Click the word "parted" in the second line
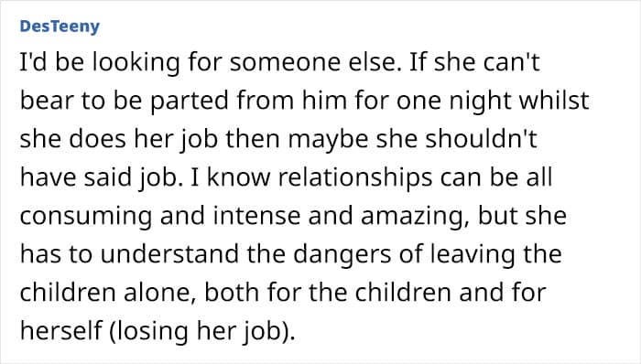This screenshot has height=364, width=641. coord(190,102)
